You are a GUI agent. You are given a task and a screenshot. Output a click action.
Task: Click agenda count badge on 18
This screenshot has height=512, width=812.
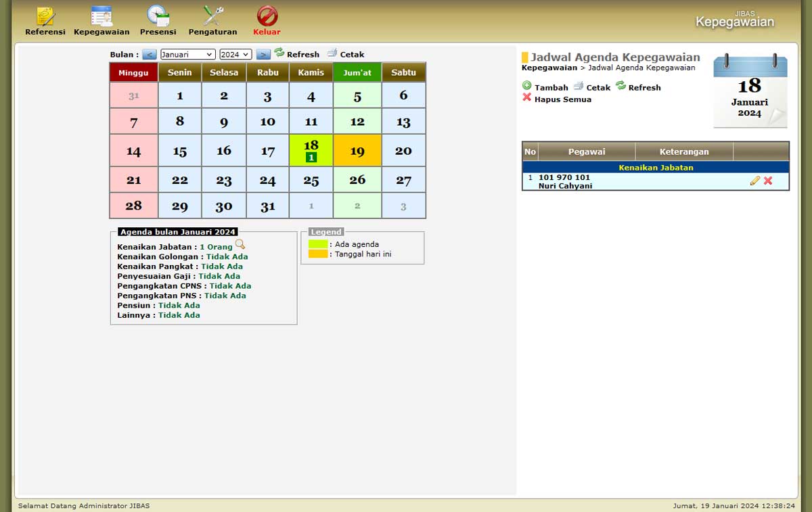point(311,158)
